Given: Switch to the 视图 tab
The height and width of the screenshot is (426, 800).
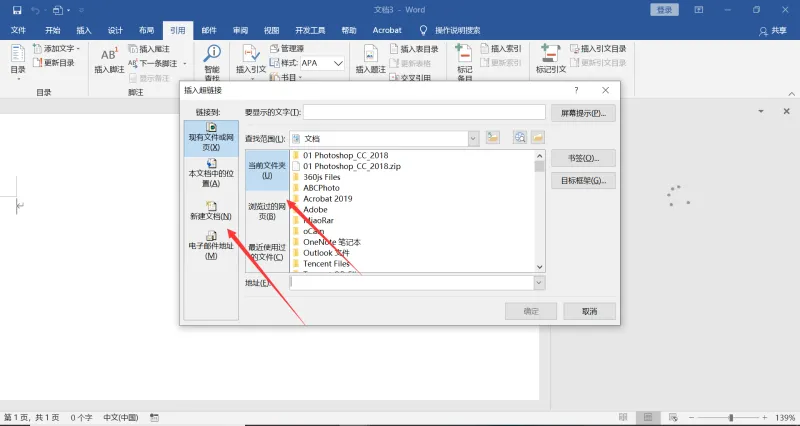Looking at the screenshot, I should [271, 30].
